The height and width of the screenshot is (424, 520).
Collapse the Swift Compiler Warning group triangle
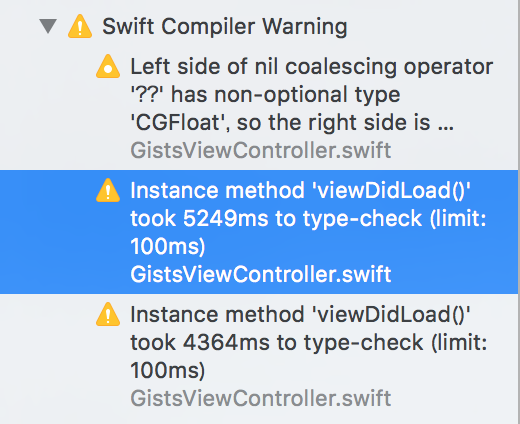(x=48, y=26)
